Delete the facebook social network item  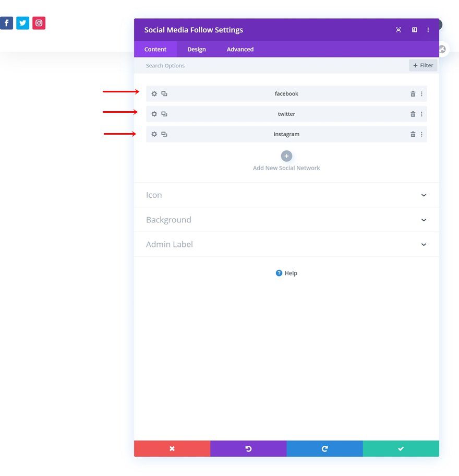pos(413,93)
